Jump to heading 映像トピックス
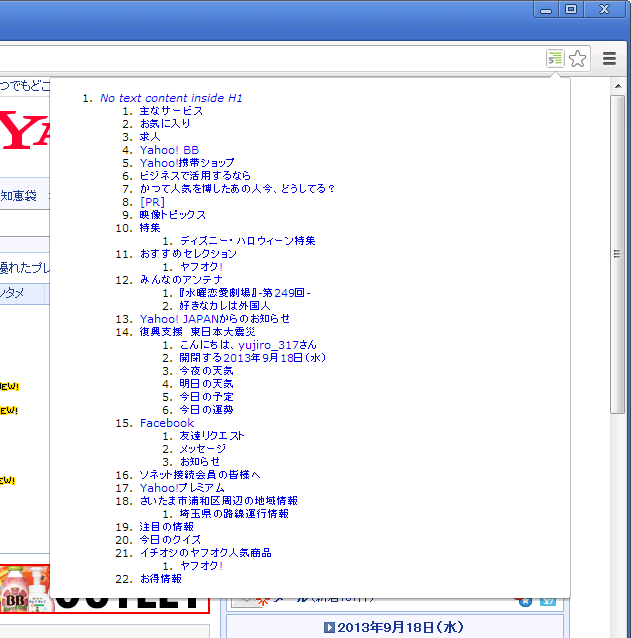Image resolution: width=631 pixels, height=638 pixels. click(172, 215)
